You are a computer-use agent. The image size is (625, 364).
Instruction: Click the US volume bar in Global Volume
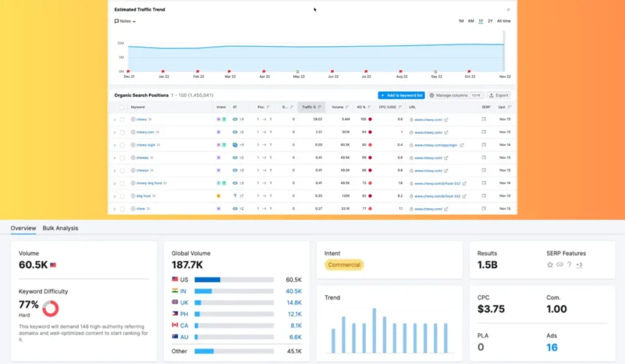[234, 280]
